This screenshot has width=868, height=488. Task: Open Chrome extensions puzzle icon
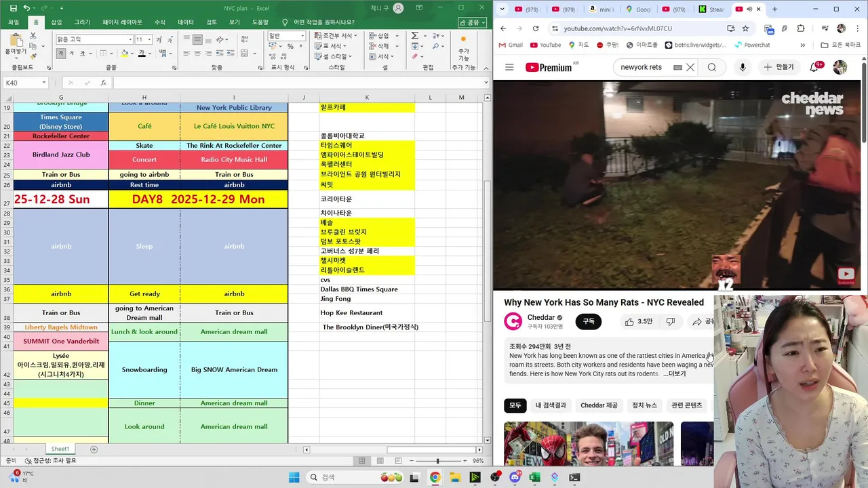801,28
